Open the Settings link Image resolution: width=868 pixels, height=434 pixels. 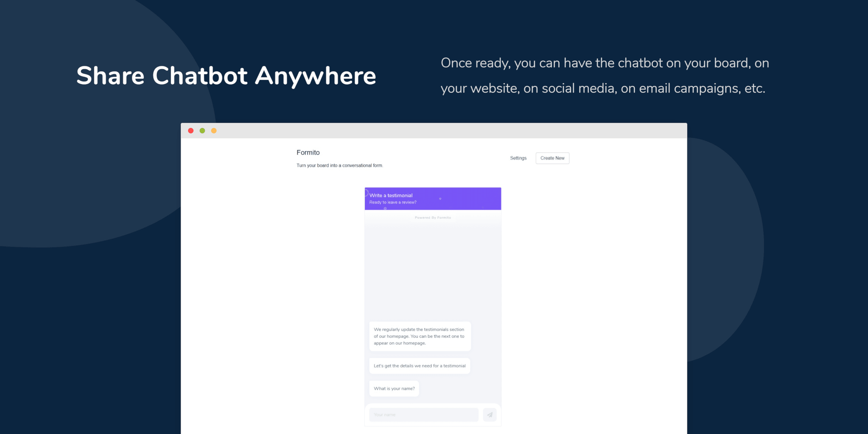point(518,158)
